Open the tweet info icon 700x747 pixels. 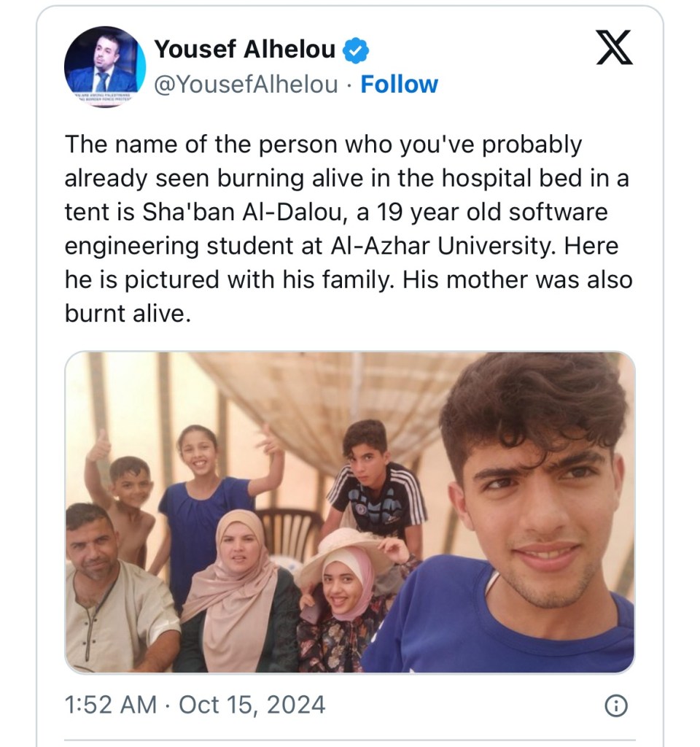pyautogui.click(x=617, y=705)
